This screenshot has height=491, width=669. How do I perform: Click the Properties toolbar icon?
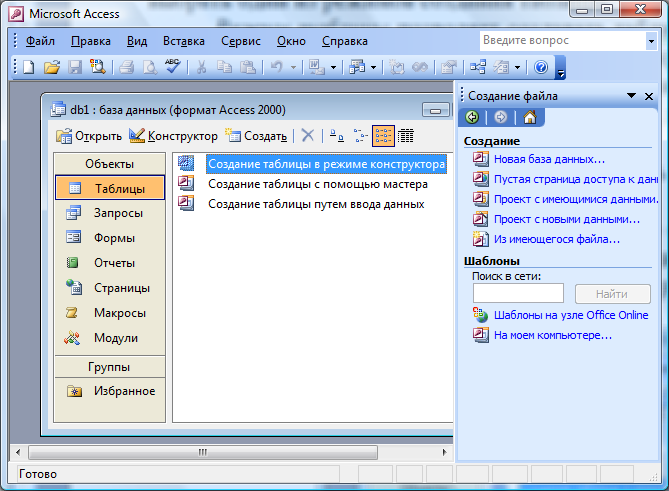coord(448,67)
